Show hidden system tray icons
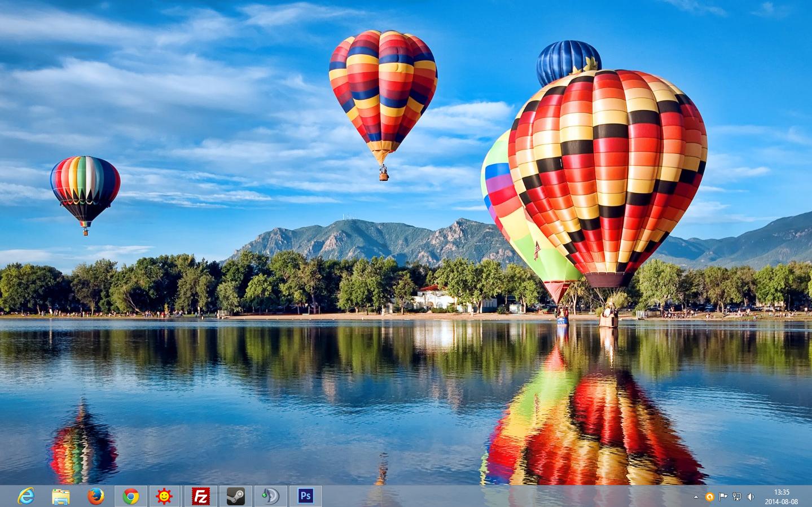The height and width of the screenshot is (507, 812). tap(696, 497)
